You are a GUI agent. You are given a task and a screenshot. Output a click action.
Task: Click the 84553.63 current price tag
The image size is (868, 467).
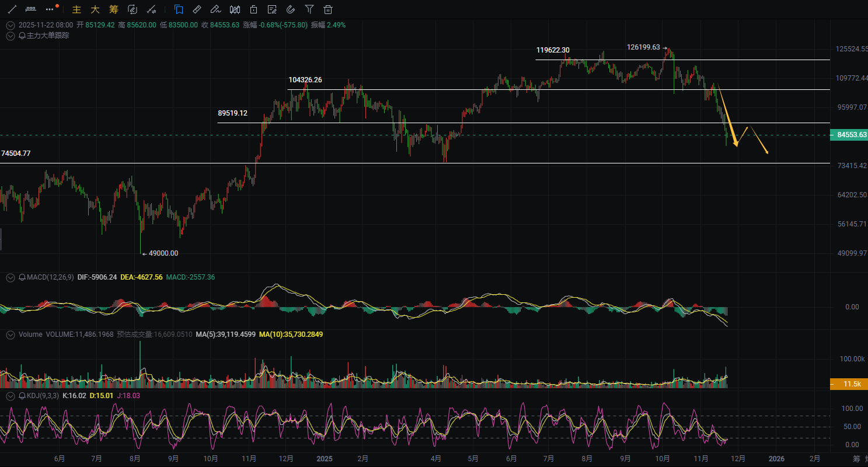(849, 135)
